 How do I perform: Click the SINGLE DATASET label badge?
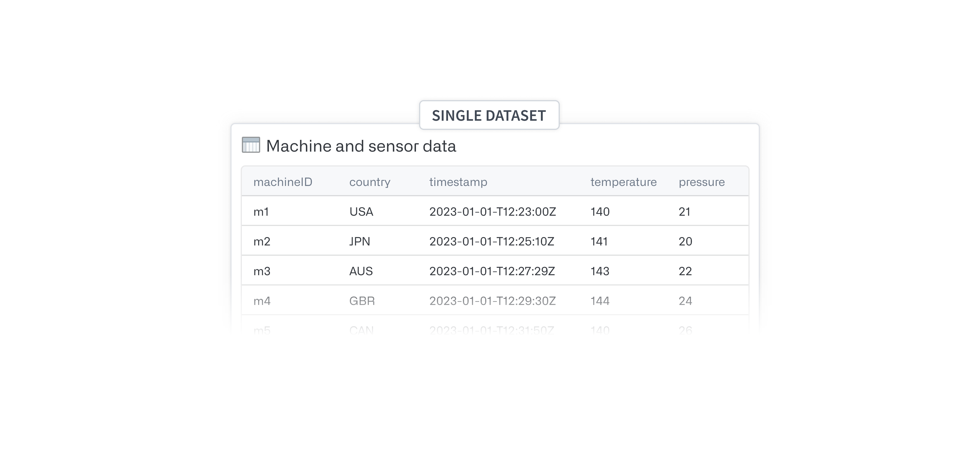(x=489, y=115)
